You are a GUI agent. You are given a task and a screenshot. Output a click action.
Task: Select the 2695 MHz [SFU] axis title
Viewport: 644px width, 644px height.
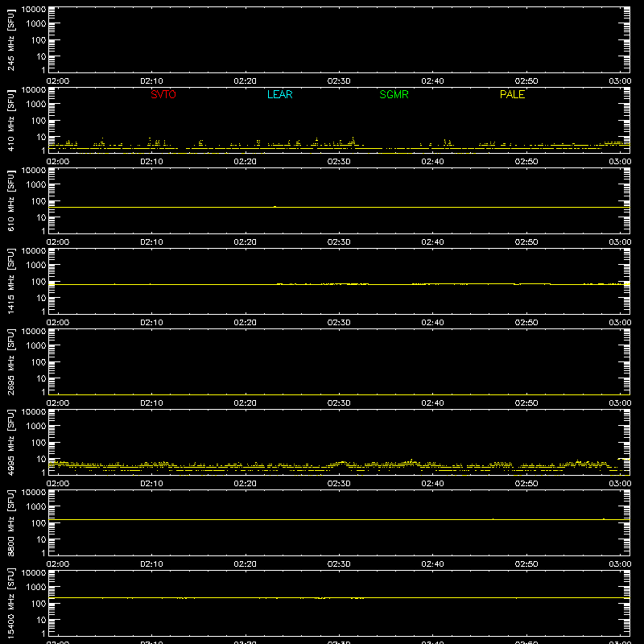[x=10, y=361]
